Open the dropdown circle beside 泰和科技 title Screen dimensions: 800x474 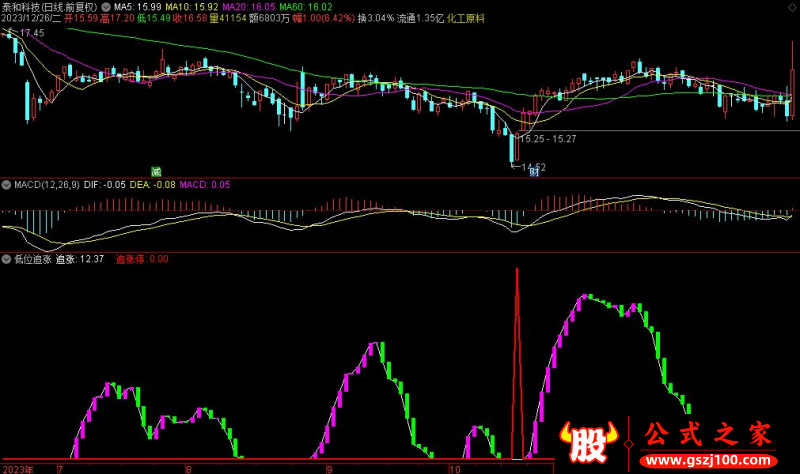pos(106,7)
